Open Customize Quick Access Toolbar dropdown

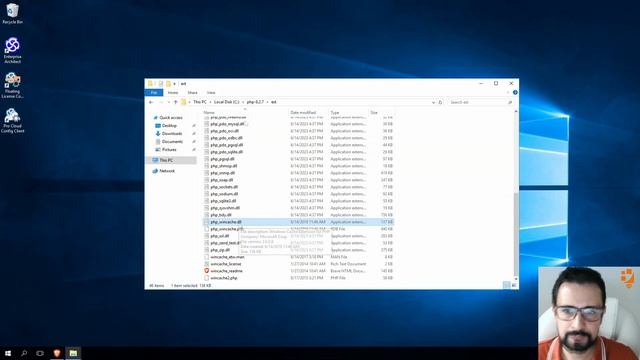coord(174,84)
